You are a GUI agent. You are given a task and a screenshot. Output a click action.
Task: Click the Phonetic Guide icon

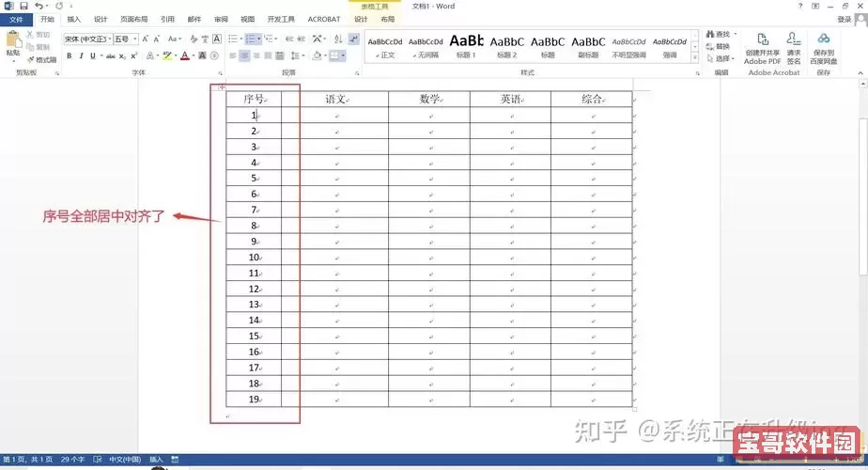[205, 39]
